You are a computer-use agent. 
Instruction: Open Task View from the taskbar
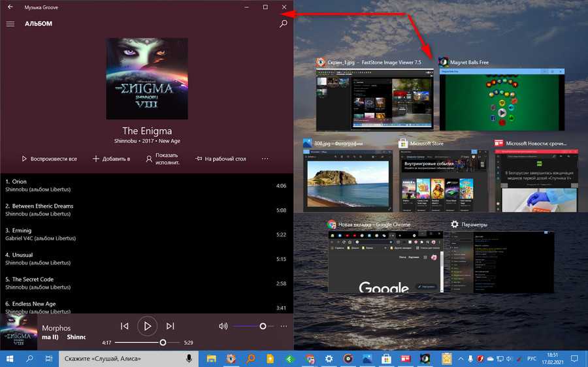(x=49, y=359)
